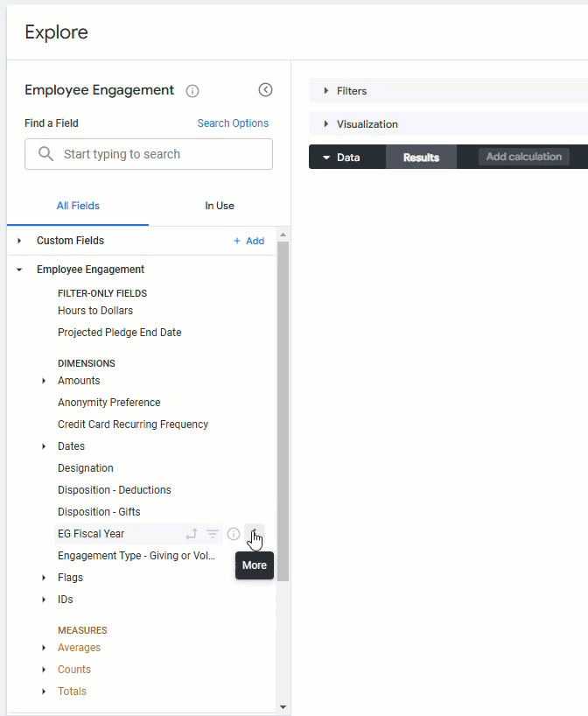Click field list scrollbar up arrow
The height and width of the screenshot is (716, 588).
click(283, 235)
